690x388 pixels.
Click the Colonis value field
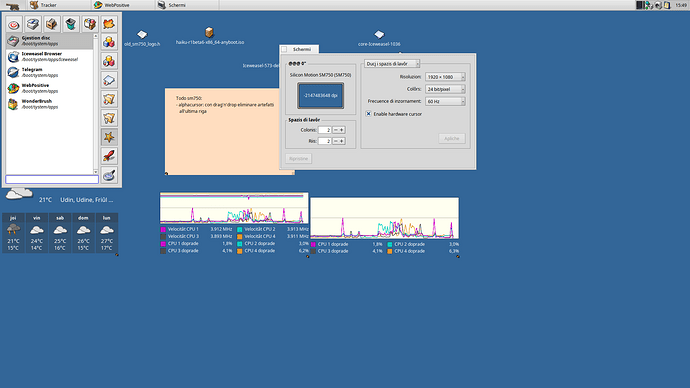[324, 130]
